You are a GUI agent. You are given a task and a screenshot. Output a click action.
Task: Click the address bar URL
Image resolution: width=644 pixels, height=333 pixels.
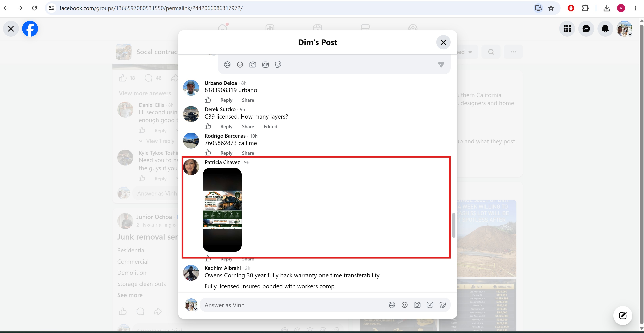point(151,8)
